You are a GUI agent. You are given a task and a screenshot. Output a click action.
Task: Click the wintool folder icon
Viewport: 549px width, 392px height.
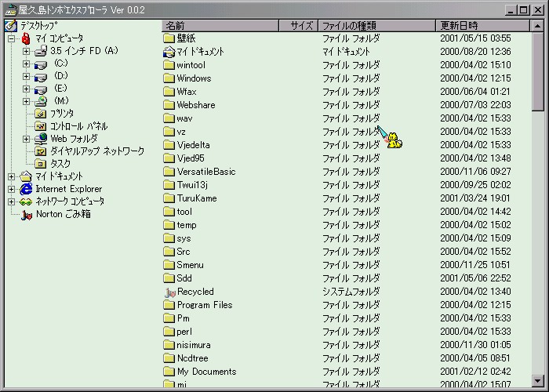coord(169,65)
